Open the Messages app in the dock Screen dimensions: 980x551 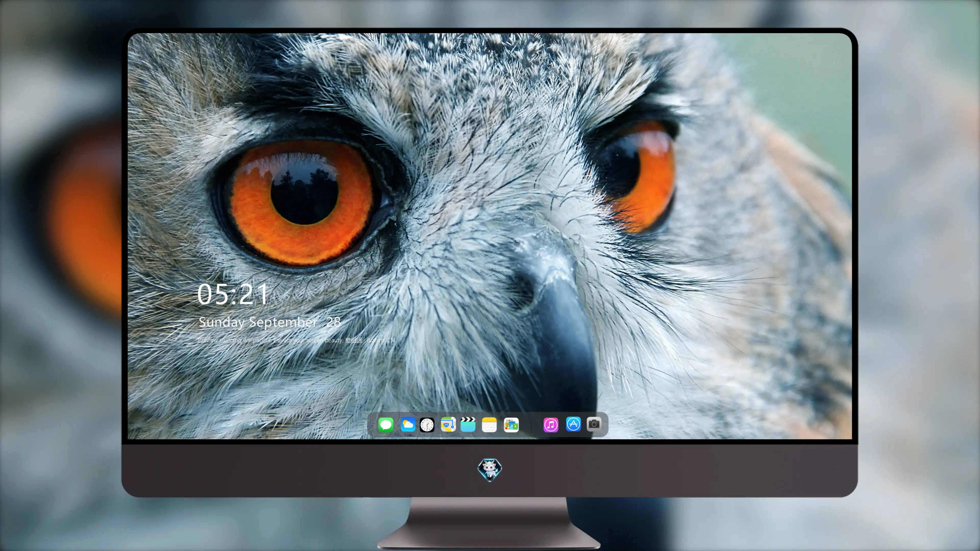(386, 424)
